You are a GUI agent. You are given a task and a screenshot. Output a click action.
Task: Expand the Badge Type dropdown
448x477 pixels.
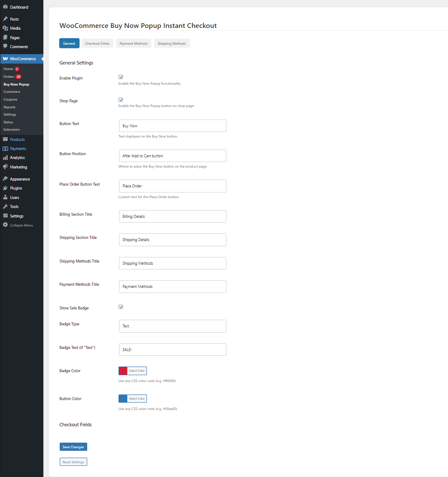(172, 326)
